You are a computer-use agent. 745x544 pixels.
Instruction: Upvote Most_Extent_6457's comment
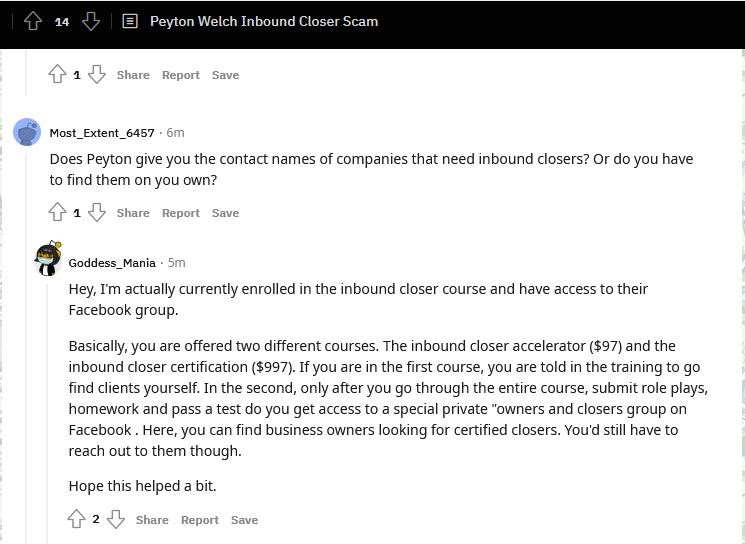coord(57,212)
